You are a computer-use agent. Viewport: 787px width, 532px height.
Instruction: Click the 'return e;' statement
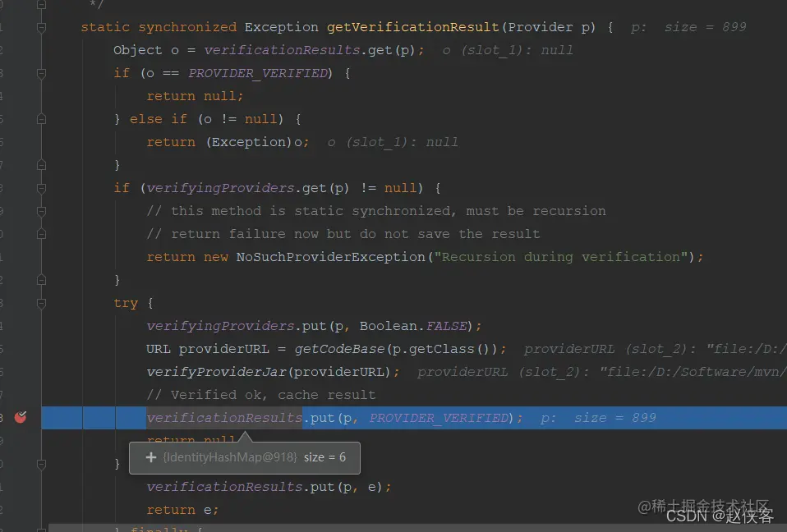(182, 510)
